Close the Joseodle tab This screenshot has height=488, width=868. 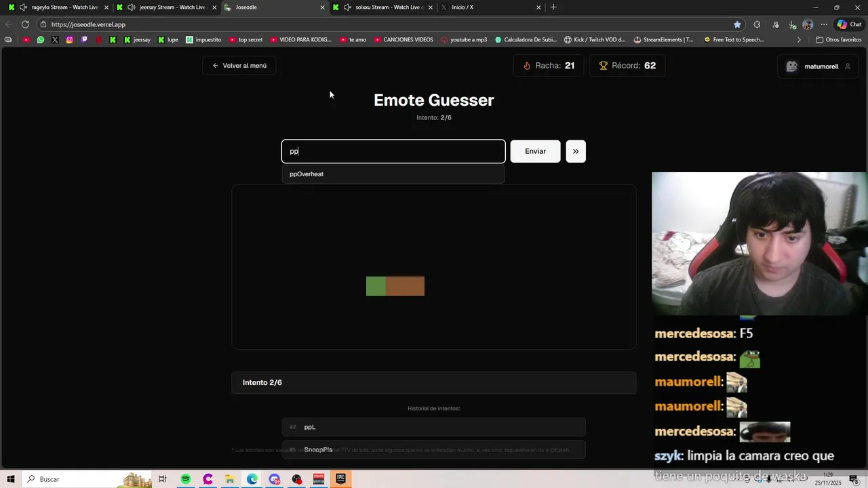click(x=322, y=7)
